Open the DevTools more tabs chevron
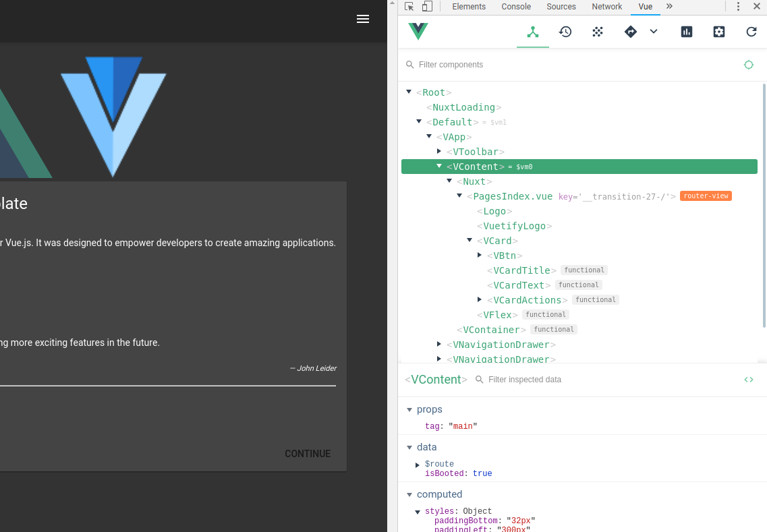This screenshot has height=532, width=767. [670, 6]
